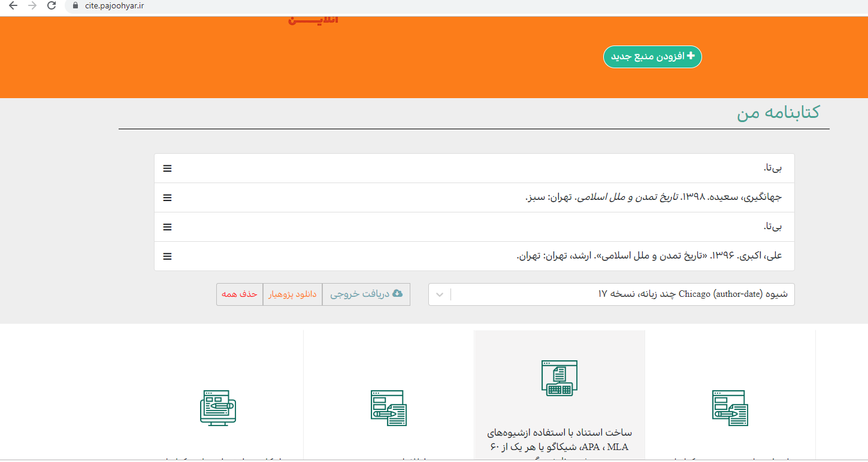
Task: Click حذف همه to delete all sources
Action: coord(240,294)
